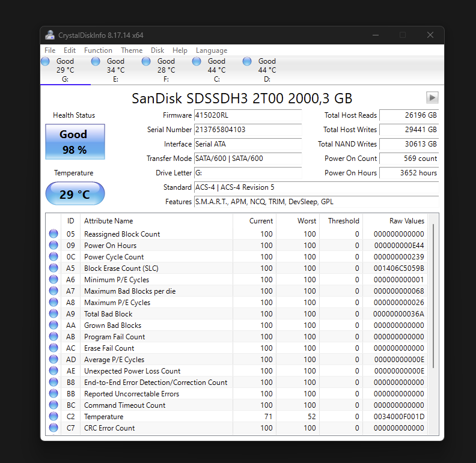Click the Drive Letter field G:
476x463 pixels.
pos(248,173)
